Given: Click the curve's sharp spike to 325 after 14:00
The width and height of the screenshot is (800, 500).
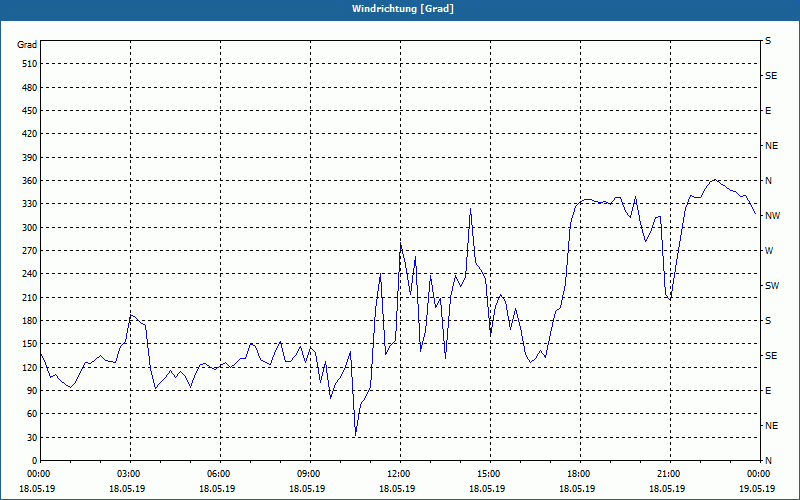Looking at the screenshot, I should 470,209.
